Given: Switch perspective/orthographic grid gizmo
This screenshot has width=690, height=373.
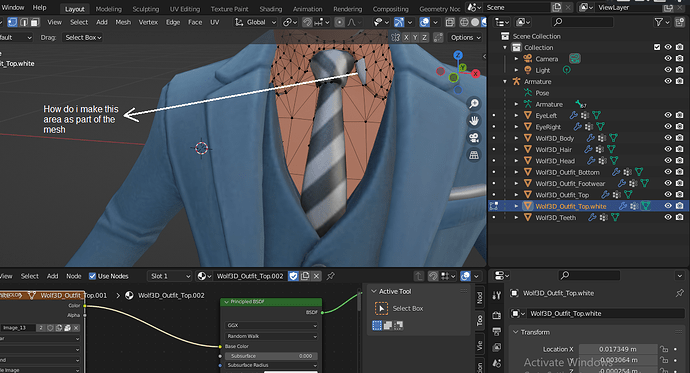Looking at the screenshot, I should [474, 155].
